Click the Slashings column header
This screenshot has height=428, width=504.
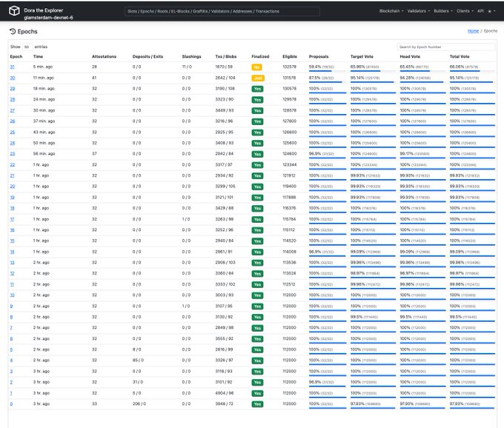[x=191, y=56]
